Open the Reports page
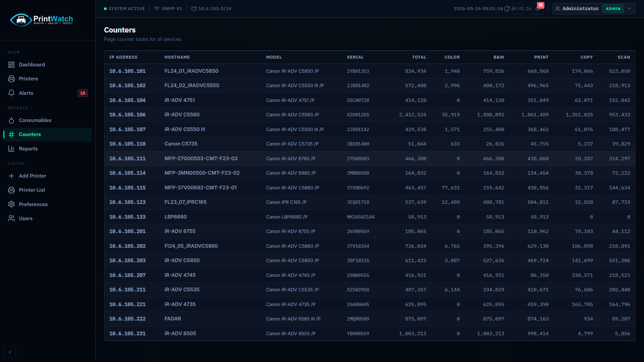The height and width of the screenshot is (362, 644). click(x=47, y=149)
